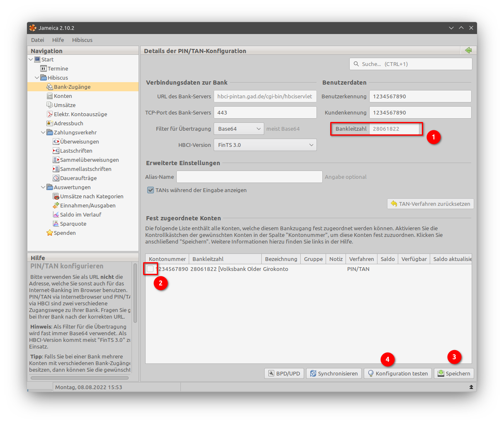Sort table by Bezeichnung column
Screen dimensions: 504x424
click(x=281, y=259)
